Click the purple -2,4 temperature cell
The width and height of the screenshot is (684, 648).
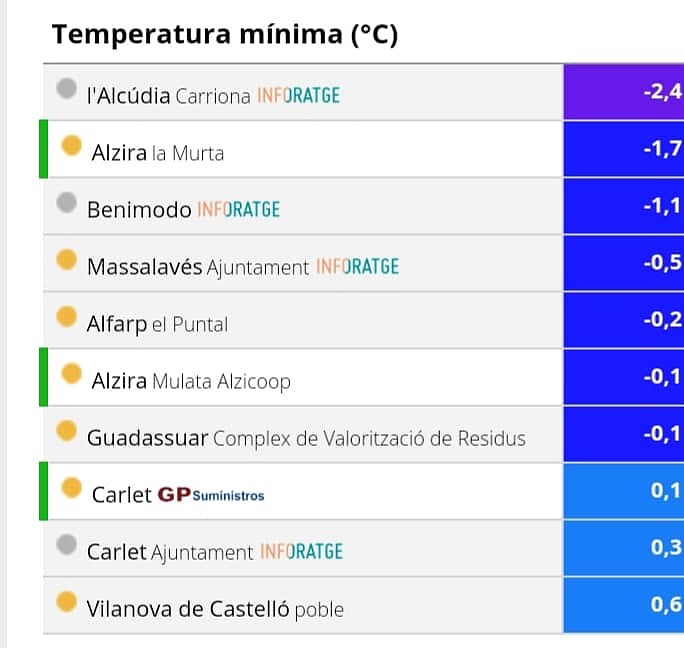pos(624,92)
